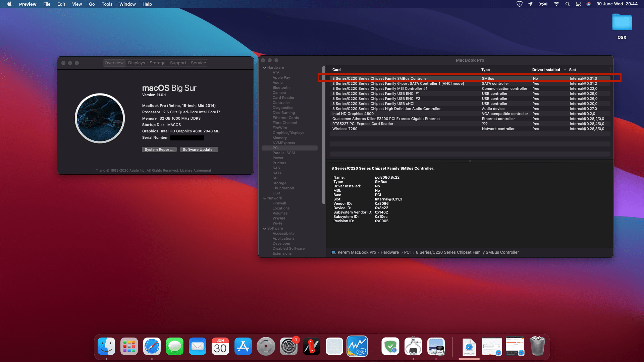The image size is (644, 362).
Task: Collapse the Software section in sidebar
Action: coord(265,229)
